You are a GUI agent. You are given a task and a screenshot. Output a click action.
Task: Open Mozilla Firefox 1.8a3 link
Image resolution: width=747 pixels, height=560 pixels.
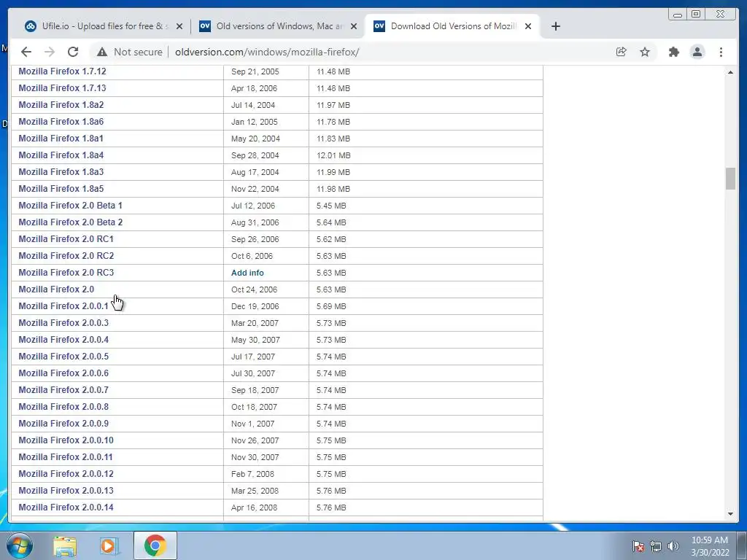click(x=61, y=172)
